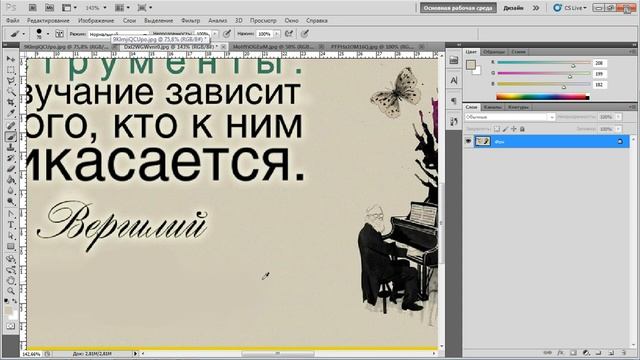Click the red R slider track
This screenshot has height=360, width=640.
544,62
